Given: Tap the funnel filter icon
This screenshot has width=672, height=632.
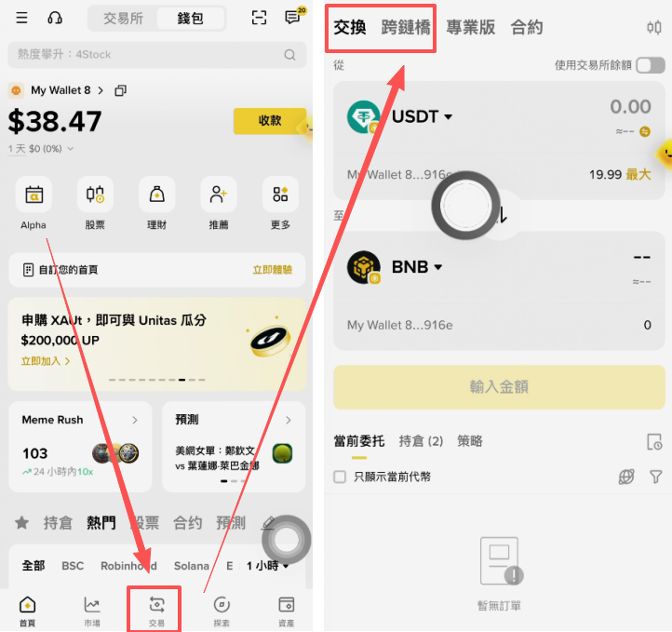Looking at the screenshot, I should [656, 477].
